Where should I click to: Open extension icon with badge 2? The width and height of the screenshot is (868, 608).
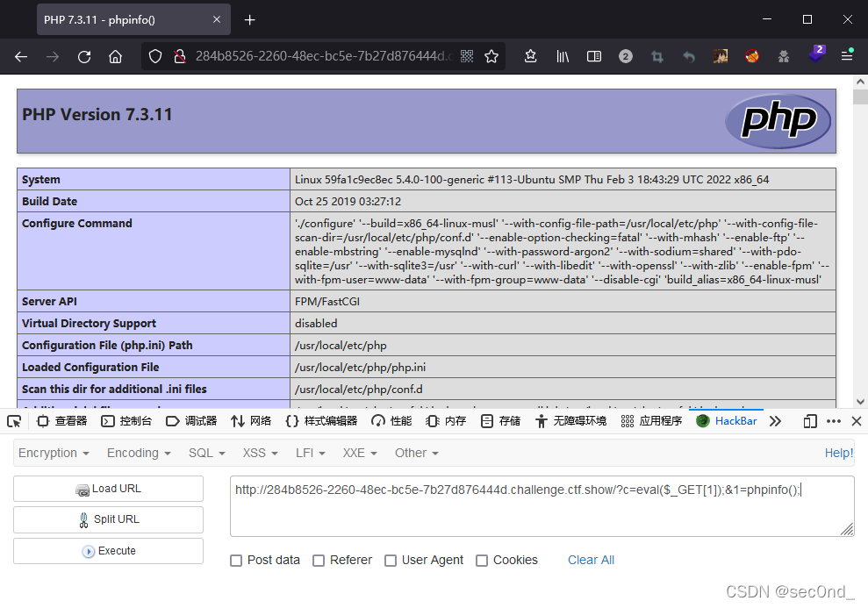(x=626, y=56)
